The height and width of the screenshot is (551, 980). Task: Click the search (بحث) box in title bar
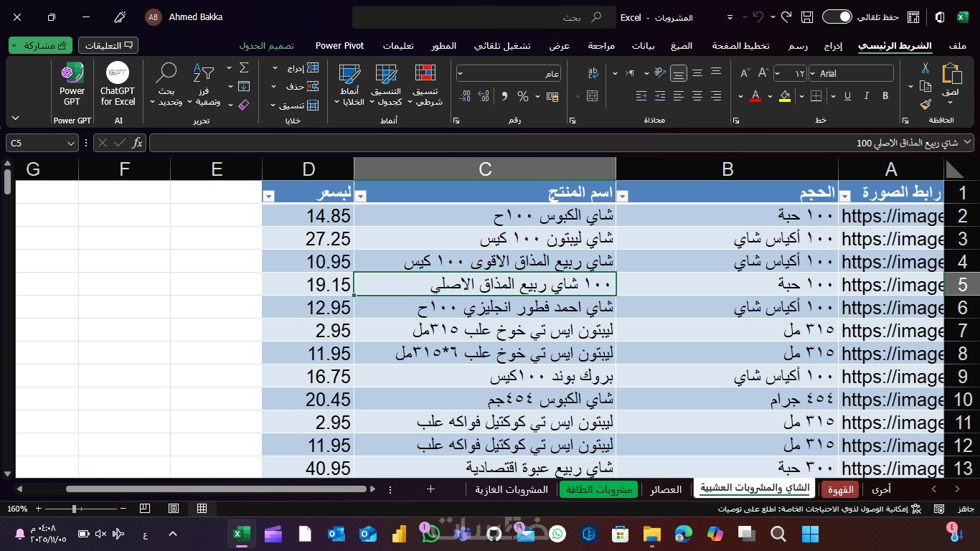tap(484, 17)
